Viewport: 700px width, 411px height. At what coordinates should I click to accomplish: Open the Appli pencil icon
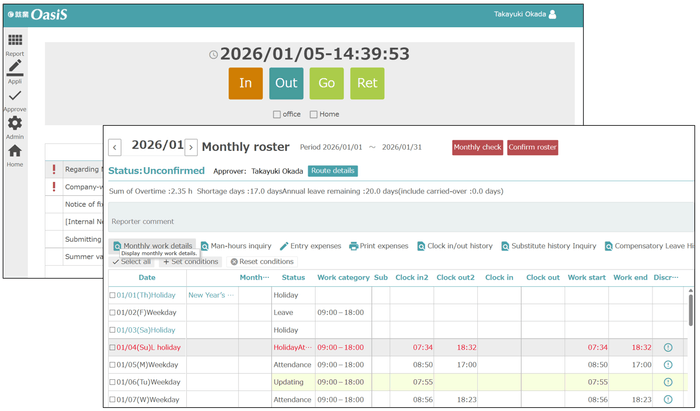(15, 68)
